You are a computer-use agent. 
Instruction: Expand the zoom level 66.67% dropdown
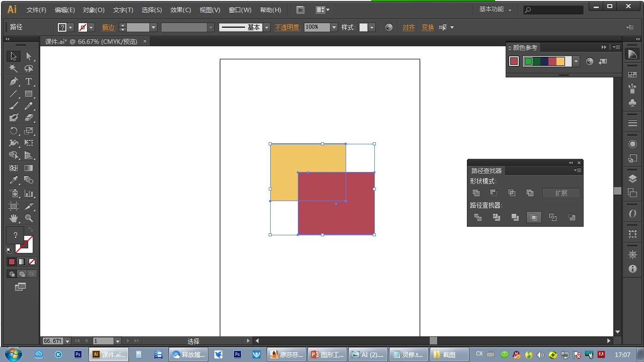click(68, 341)
